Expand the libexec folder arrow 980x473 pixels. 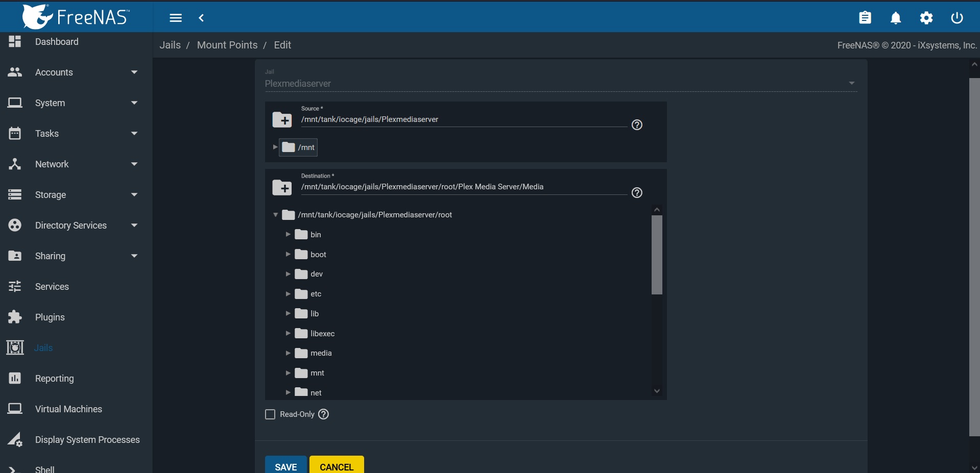288,333
